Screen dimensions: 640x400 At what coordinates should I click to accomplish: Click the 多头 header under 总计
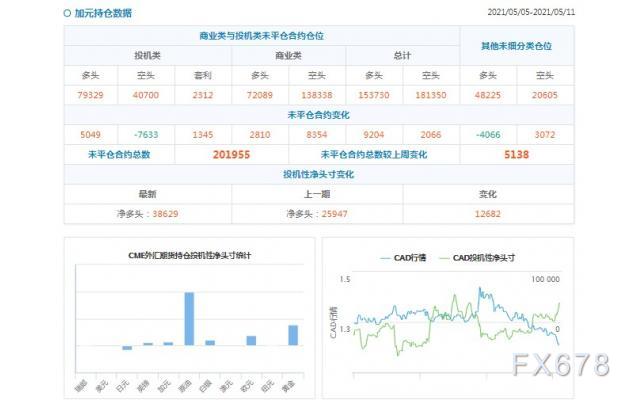click(374, 76)
